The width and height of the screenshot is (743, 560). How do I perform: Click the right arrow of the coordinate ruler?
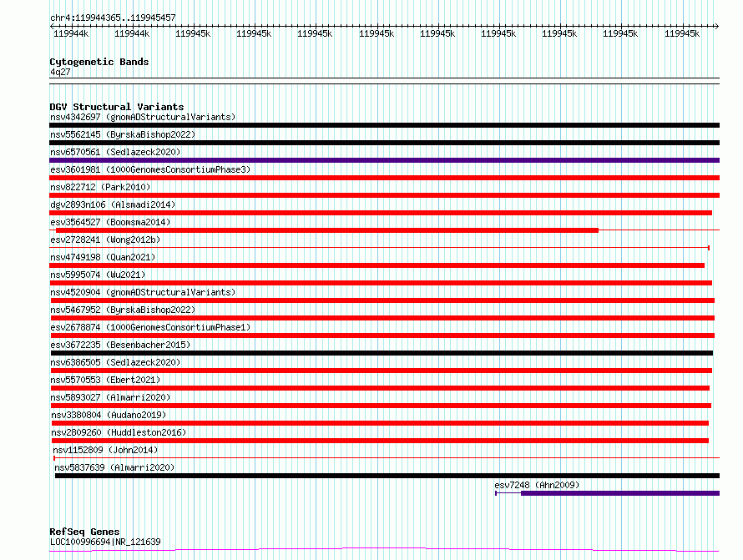coord(717,27)
